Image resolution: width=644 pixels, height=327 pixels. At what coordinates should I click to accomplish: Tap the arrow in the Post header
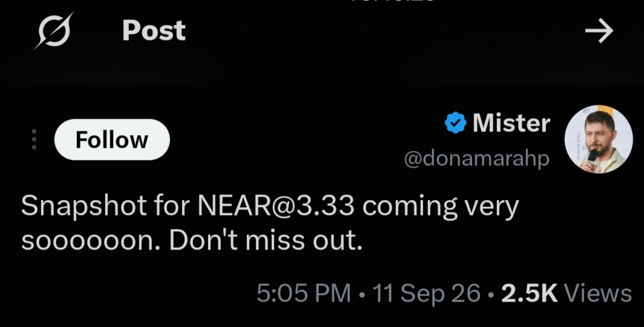click(x=599, y=30)
